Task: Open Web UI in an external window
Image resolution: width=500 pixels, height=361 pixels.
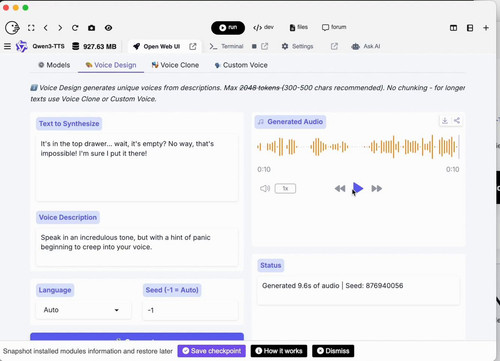Action: pyautogui.click(x=193, y=46)
